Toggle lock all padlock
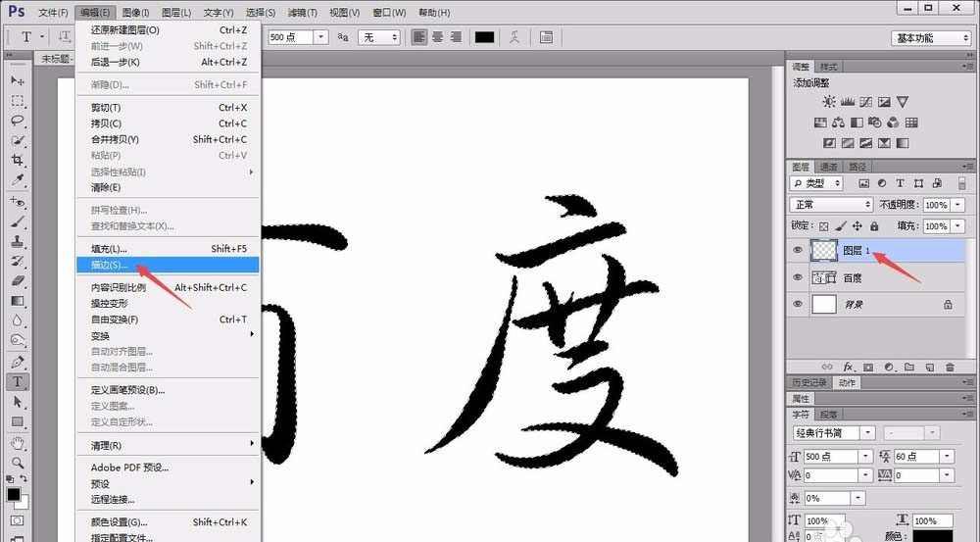980x542 pixels. 874,226
